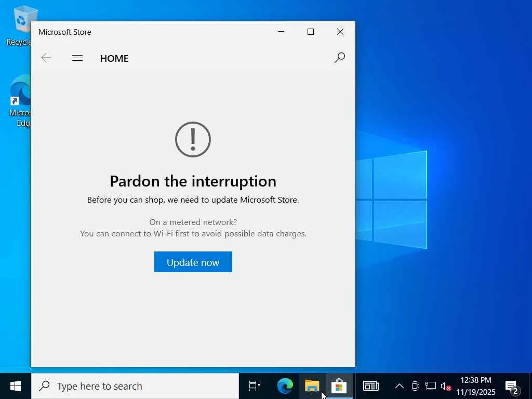Click the HOME page title
This screenshot has height=399, width=532.
(x=114, y=58)
